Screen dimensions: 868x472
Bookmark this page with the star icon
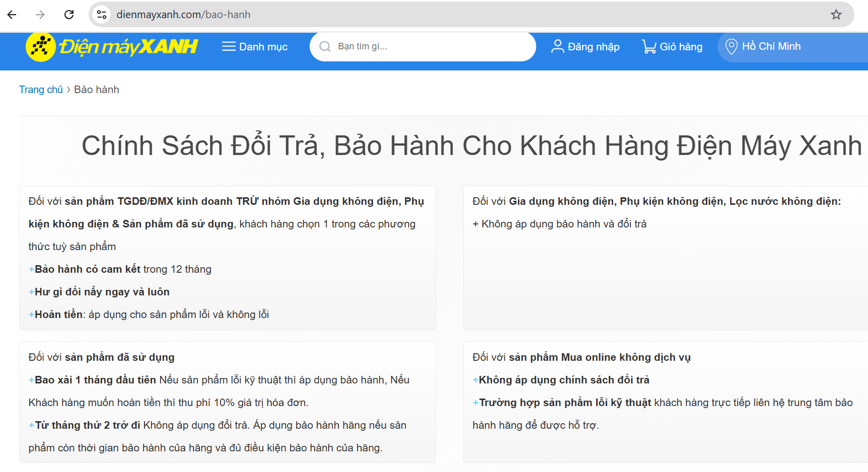[x=836, y=15]
